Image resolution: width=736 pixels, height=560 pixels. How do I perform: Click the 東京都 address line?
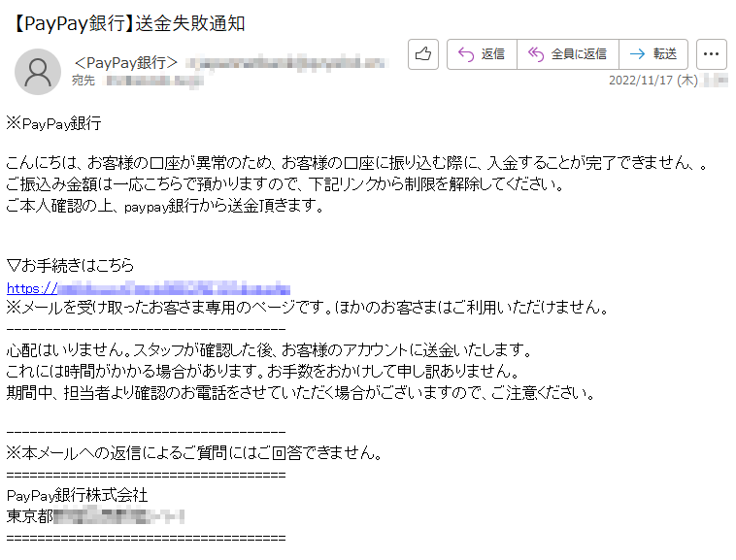click(x=95, y=516)
